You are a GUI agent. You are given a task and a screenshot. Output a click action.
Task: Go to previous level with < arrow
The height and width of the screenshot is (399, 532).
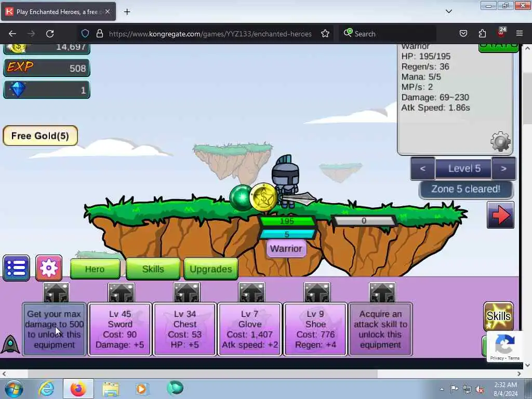423,169
